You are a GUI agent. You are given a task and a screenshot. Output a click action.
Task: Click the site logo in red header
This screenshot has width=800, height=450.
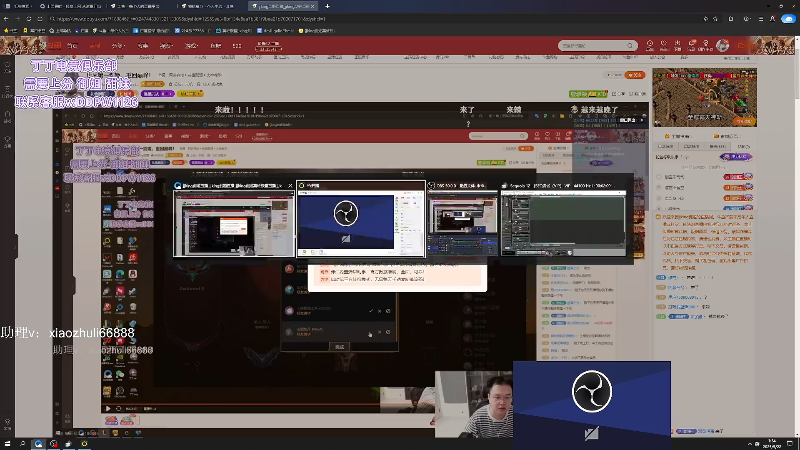tap(49, 45)
